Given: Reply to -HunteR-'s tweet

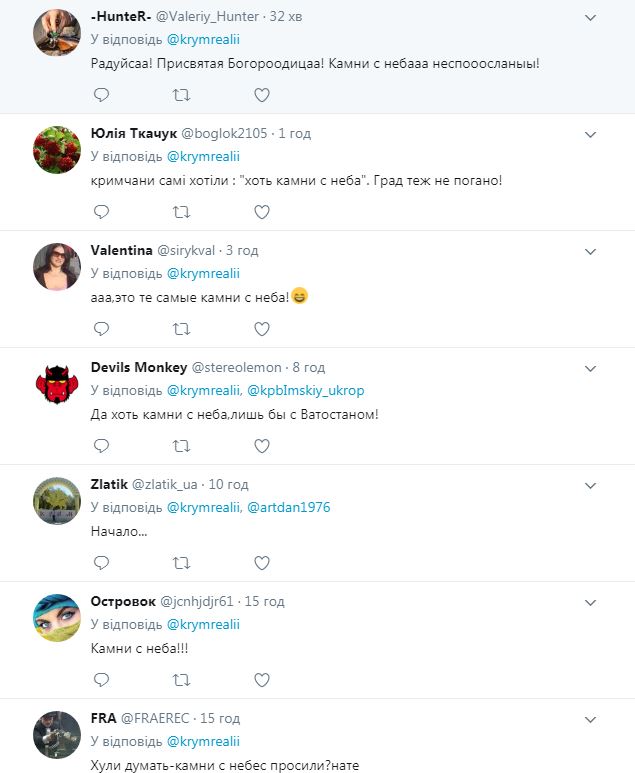Looking at the screenshot, I should pyautogui.click(x=101, y=95).
